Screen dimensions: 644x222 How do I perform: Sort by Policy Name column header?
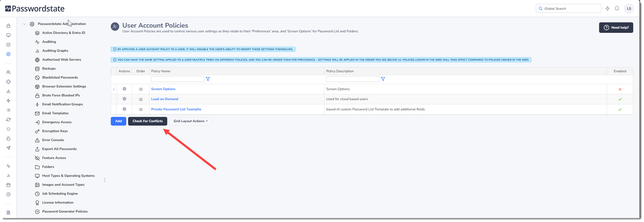161,71
